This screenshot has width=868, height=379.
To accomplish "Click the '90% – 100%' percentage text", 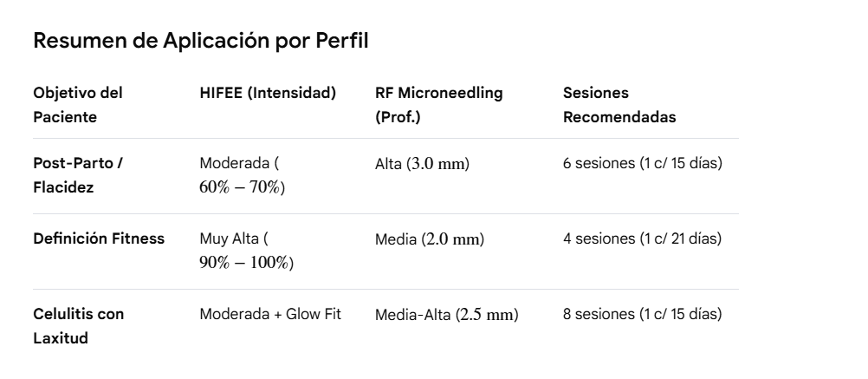I will pos(244,263).
